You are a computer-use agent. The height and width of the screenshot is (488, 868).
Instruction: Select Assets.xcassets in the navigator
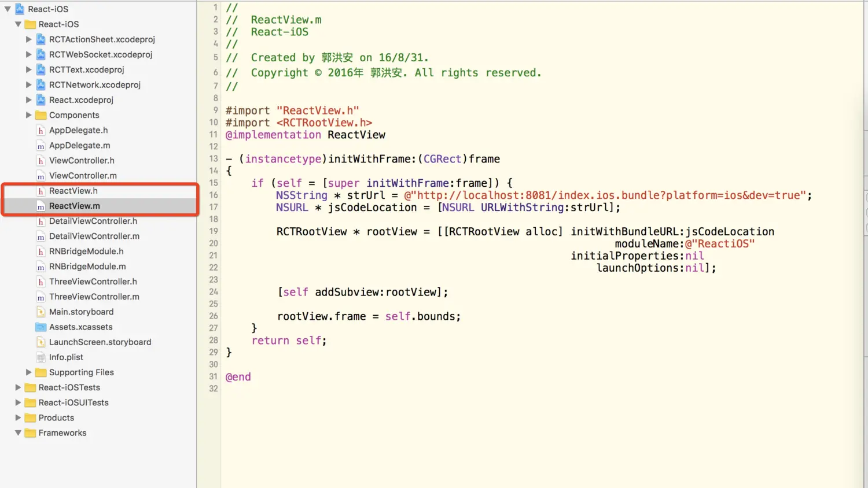click(x=80, y=327)
